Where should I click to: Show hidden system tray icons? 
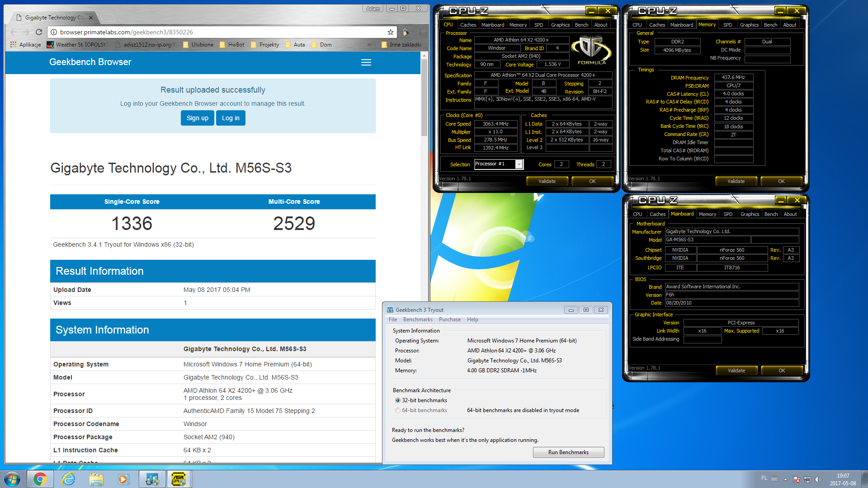[x=785, y=479]
